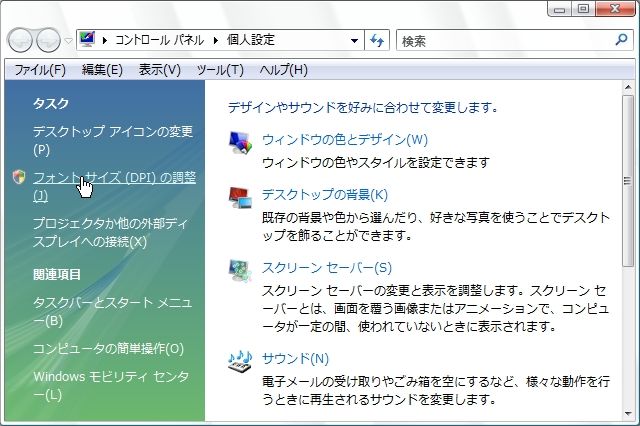
Task: Click the 関連項目 heading text
Action: pyautogui.click(x=57, y=274)
